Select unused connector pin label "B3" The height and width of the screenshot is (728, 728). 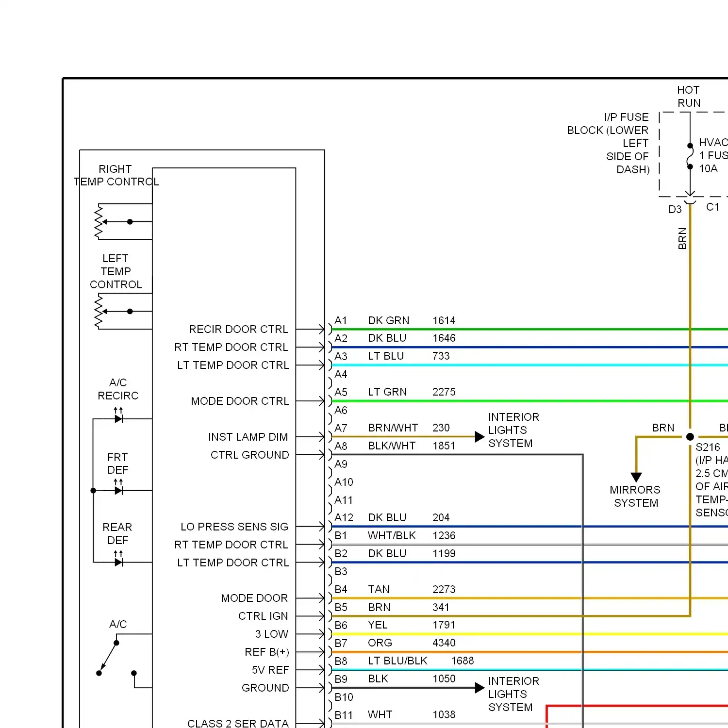point(341,571)
